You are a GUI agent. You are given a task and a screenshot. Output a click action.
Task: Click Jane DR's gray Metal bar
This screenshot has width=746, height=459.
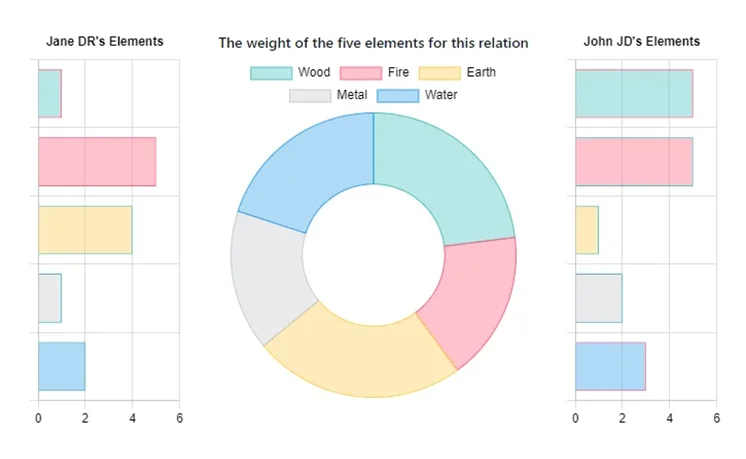point(50,298)
